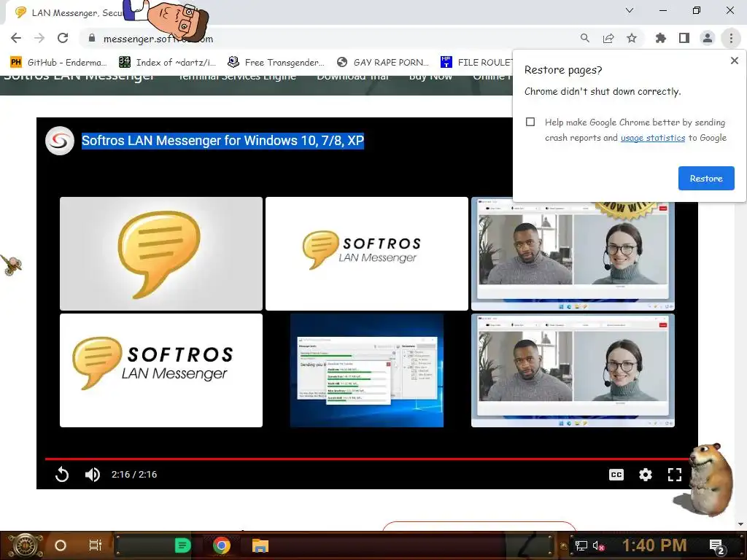Open the Chrome profile avatar
This screenshot has width=747, height=560.
coord(708,38)
